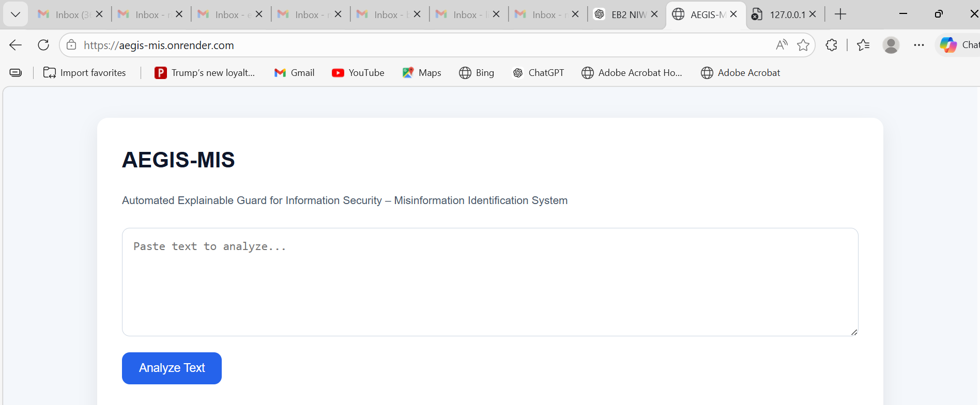Open the tab search dropdown arrow
Screen dimensions: 980x405
[x=16, y=14]
